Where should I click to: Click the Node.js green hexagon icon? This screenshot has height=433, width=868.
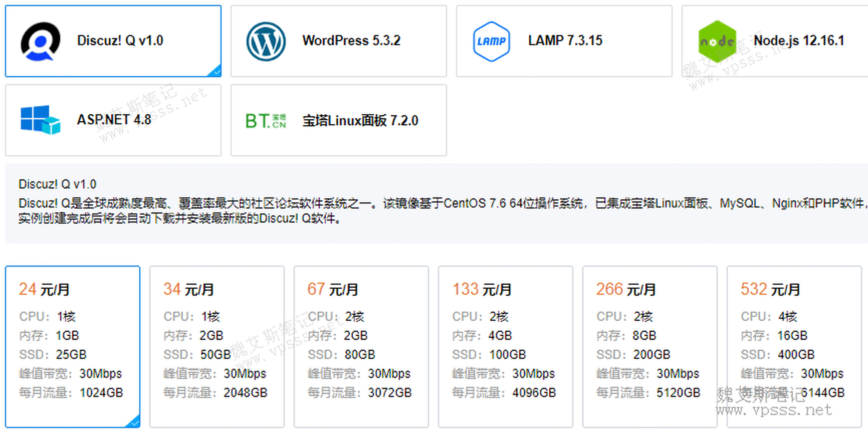tap(717, 42)
